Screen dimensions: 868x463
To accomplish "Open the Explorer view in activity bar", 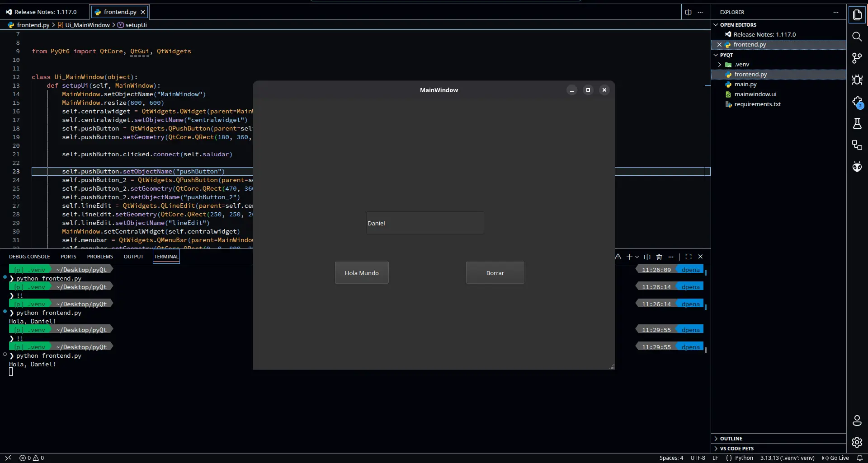I will pos(857,15).
